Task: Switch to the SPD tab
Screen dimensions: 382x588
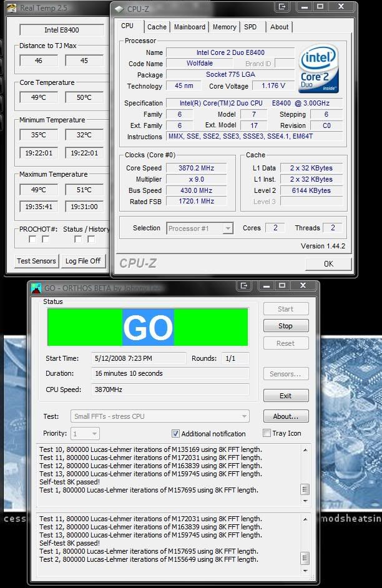Action: pos(250,27)
